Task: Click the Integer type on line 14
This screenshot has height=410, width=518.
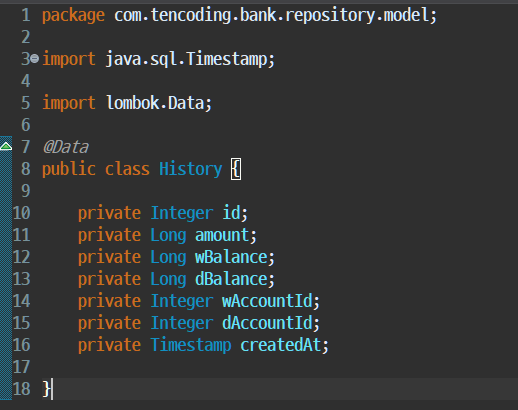Action: pyautogui.click(x=182, y=301)
